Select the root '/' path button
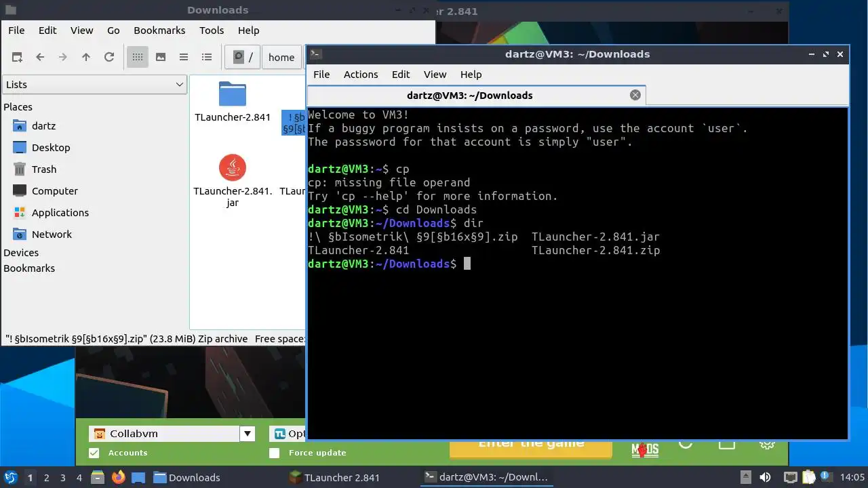This screenshot has height=488, width=868. tap(243, 57)
